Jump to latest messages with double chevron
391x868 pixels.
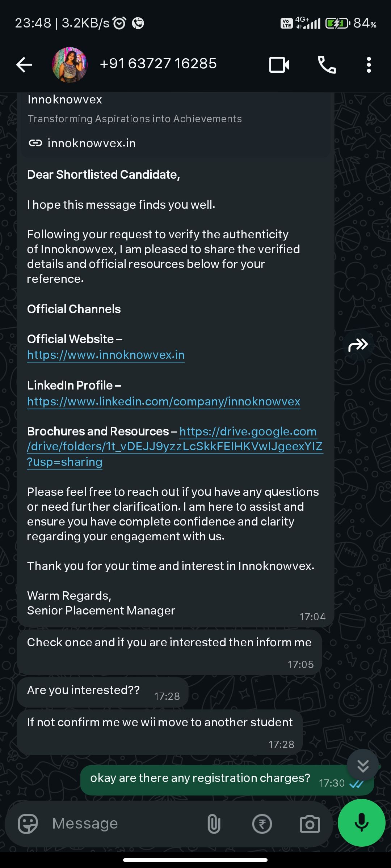tap(363, 766)
